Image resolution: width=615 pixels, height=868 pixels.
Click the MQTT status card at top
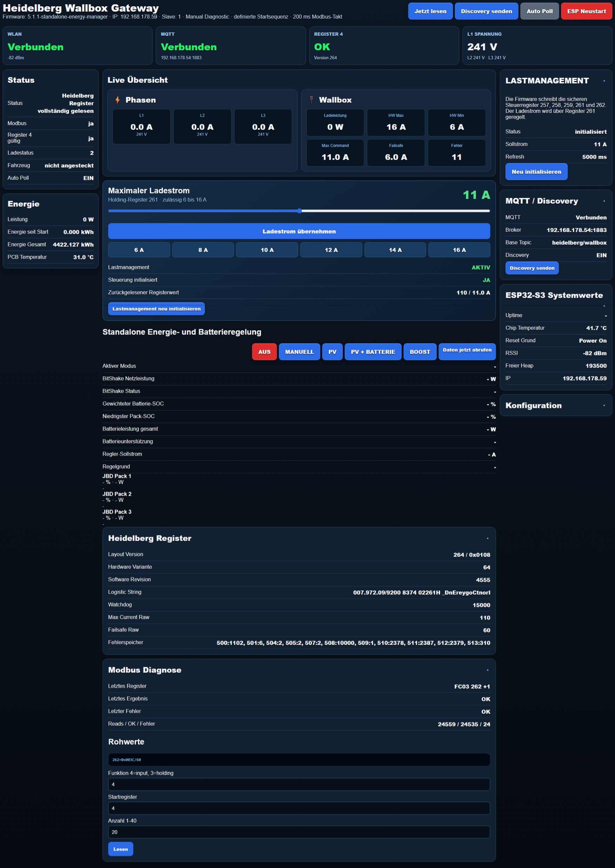pos(230,46)
